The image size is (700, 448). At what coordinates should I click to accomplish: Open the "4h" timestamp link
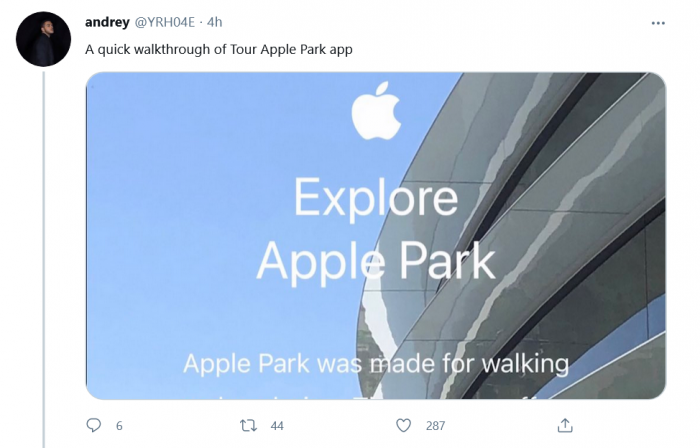coord(215,22)
